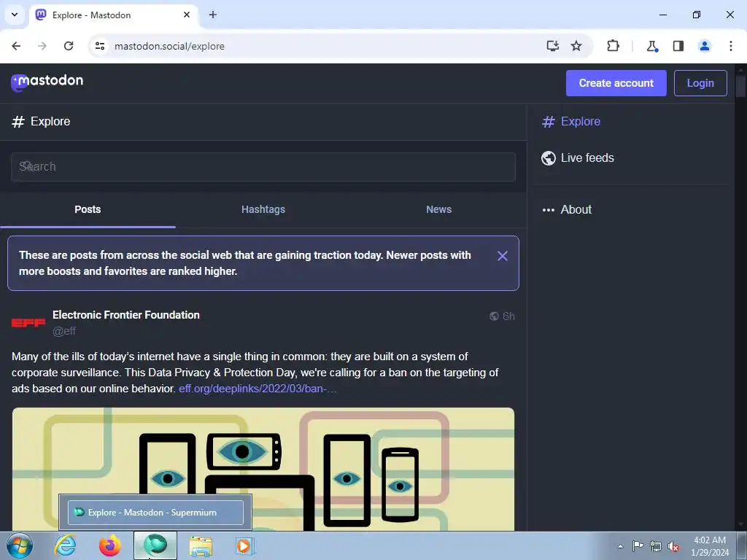Click the Login button
Screen dimensions: 747x560
tap(700, 83)
